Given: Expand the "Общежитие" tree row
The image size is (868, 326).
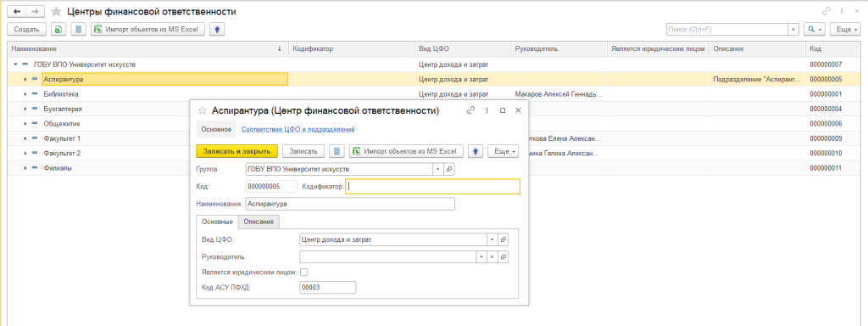Looking at the screenshot, I should point(25,123).
